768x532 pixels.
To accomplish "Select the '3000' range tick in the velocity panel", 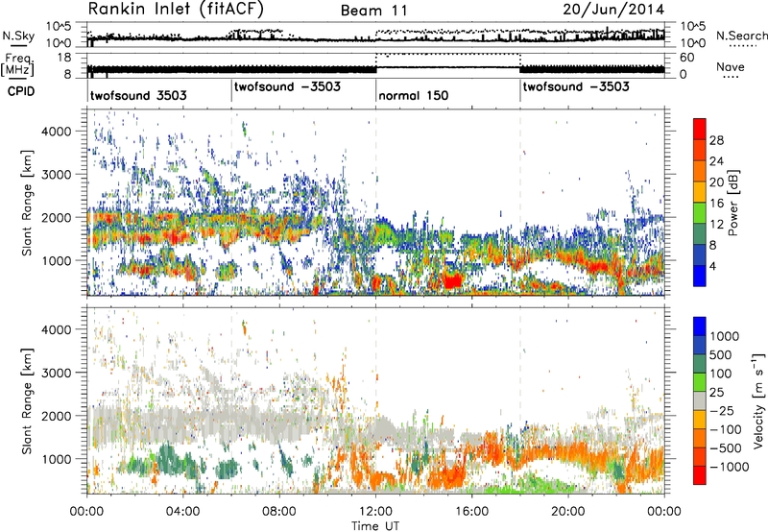I will coord(56,373).
